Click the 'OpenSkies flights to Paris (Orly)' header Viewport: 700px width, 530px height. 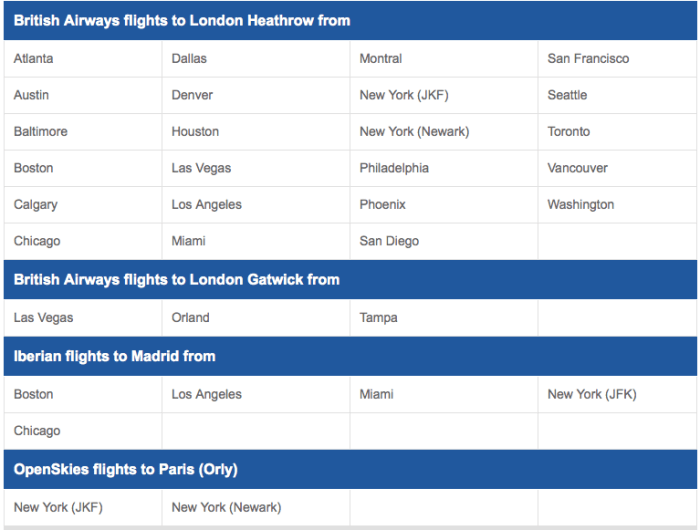126,469
